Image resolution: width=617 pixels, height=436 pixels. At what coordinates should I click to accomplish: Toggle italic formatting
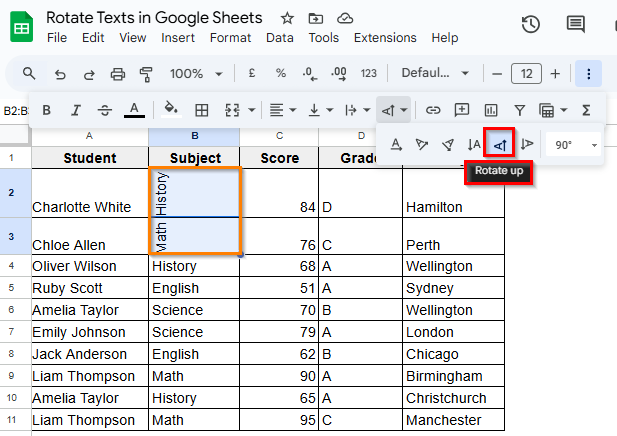[75, 110]
